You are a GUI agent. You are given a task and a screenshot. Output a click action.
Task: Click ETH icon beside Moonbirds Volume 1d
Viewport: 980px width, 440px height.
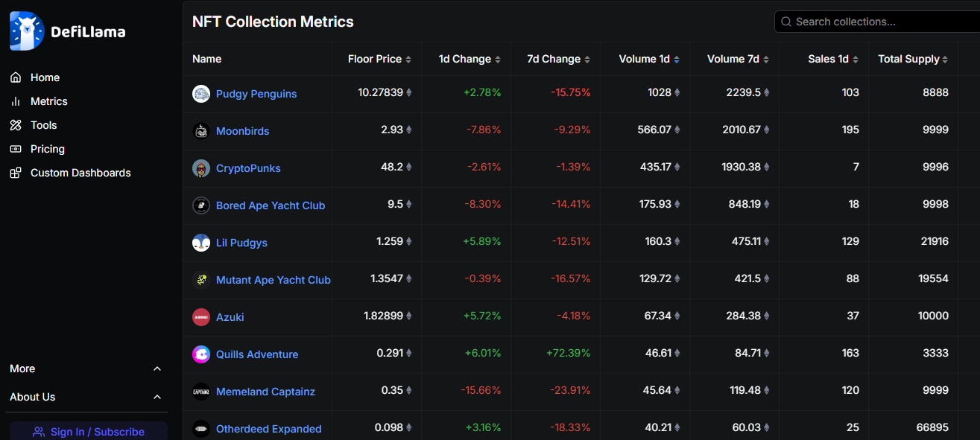(x=677, y=130)
